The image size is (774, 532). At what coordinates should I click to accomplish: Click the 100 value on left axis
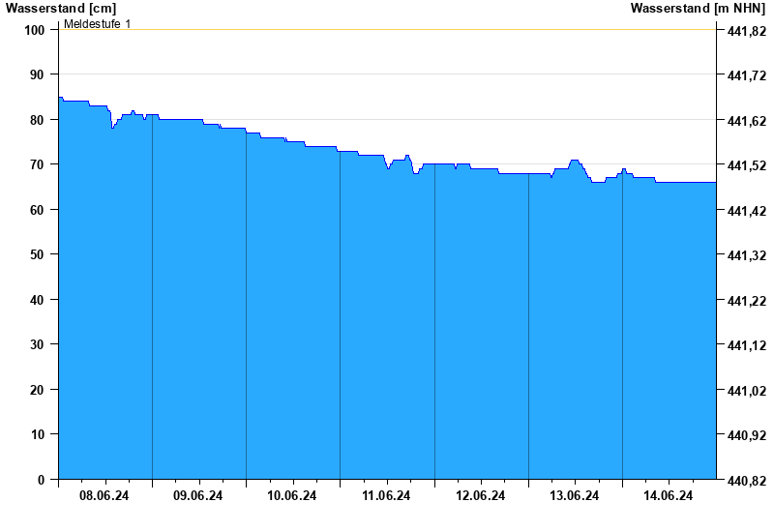[35, 30]
